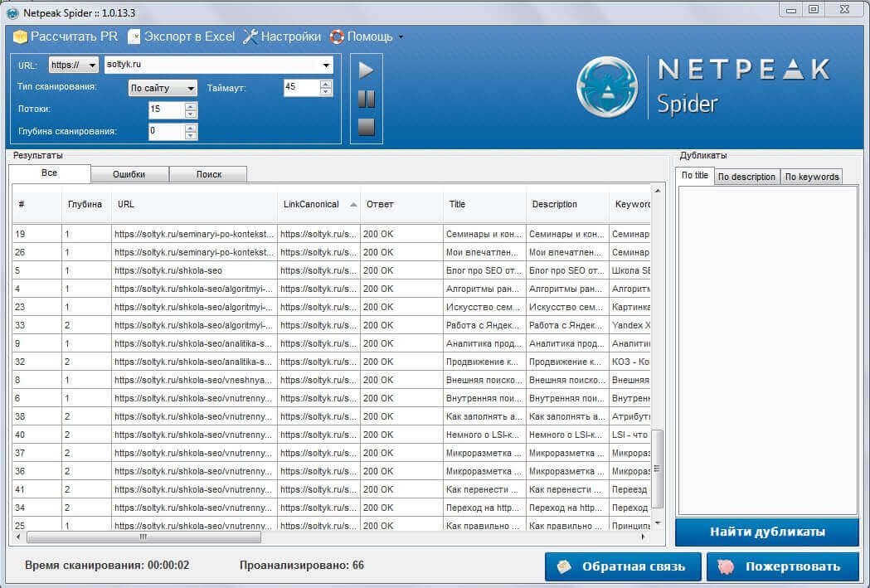Decrease the Потоки thread count

[191, 114]
